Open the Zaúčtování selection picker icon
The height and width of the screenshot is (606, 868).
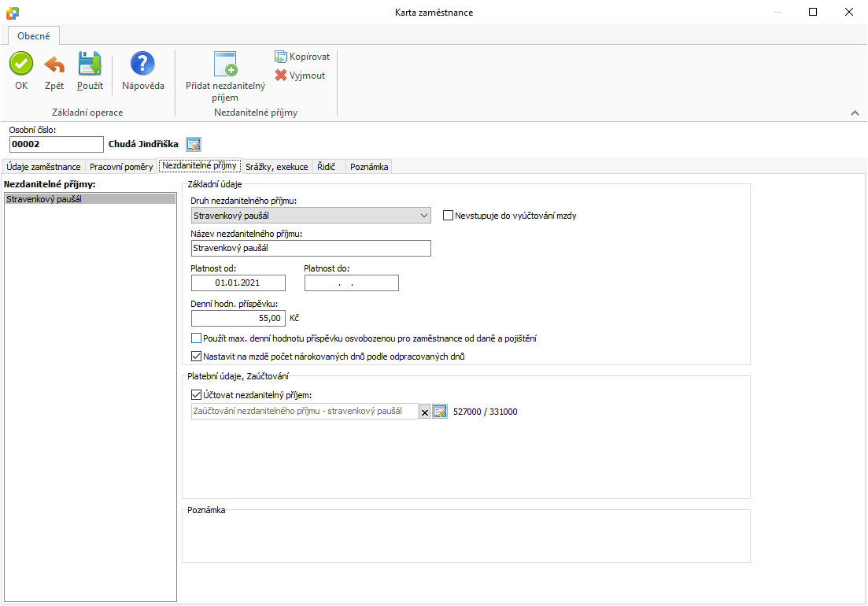[440, 412]
